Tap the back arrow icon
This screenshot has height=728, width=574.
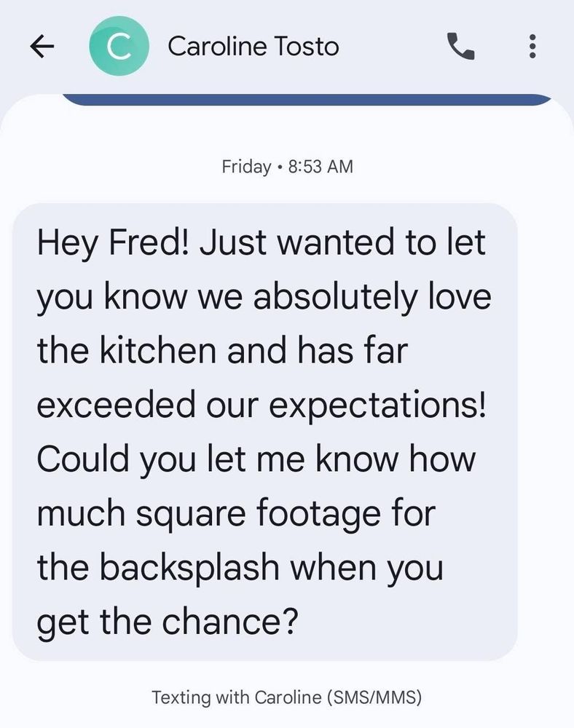pos(43,47)
